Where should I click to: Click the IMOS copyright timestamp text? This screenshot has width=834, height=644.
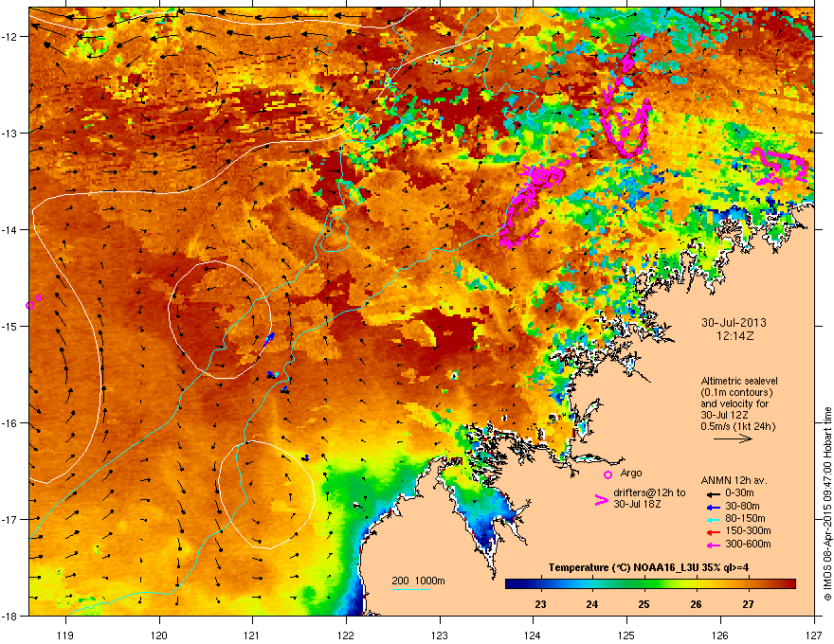pos(827,504)
